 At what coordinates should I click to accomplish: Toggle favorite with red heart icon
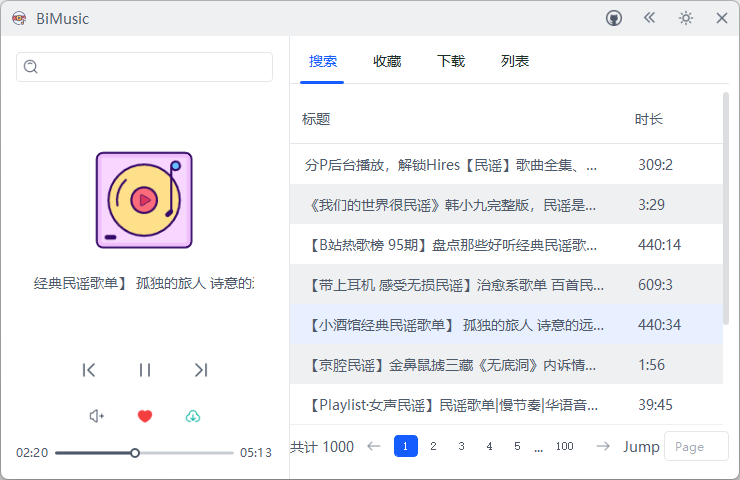tap(145, 416)
